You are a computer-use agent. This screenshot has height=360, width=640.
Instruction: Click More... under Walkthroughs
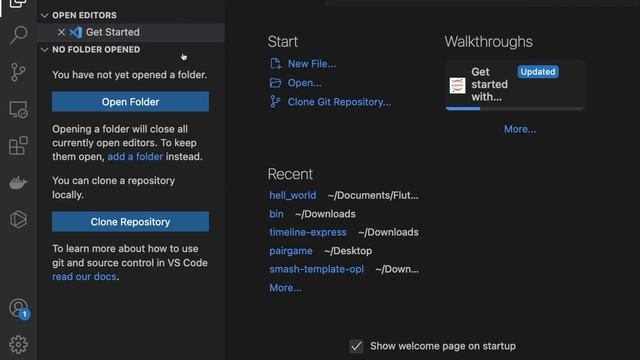(520, 129)
